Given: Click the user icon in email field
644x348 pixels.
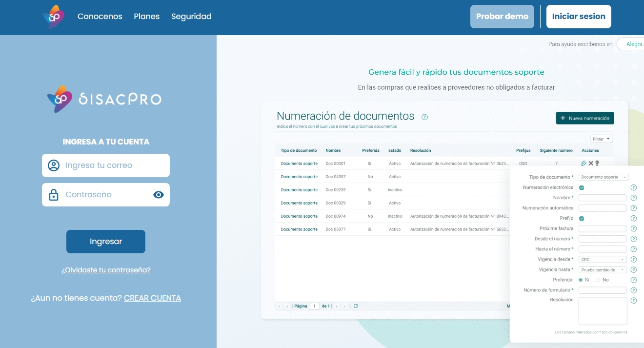Looking at the screenshot, I should tap(54, 165).
